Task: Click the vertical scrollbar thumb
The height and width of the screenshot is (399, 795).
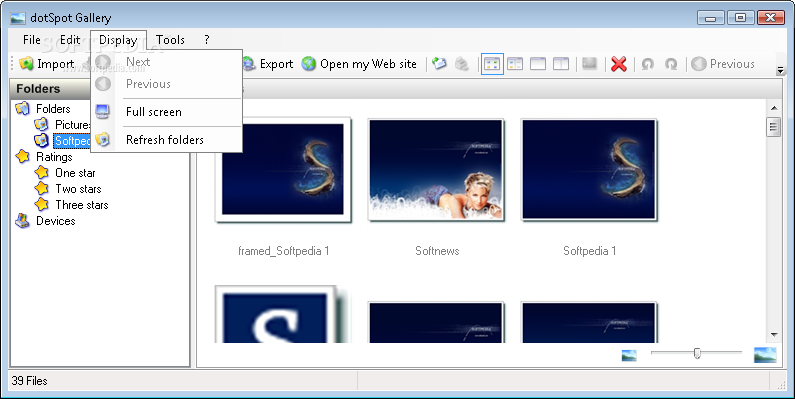Action: tap(774, 127)
